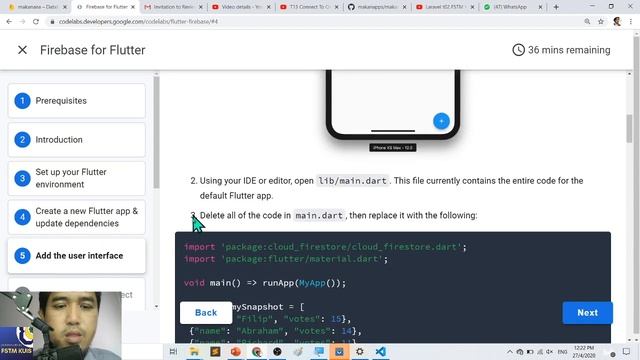Close the makanapps GitHub browser tab
Image resolution: width=640 pixels, height=360 pixels.
click(x=404, y=7)
